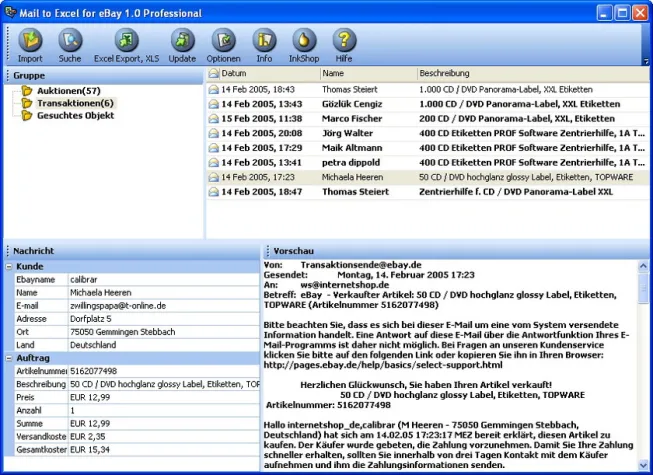Open the InkShop toolbar icon
Screen dimensions: 653x475
[302, 44]
